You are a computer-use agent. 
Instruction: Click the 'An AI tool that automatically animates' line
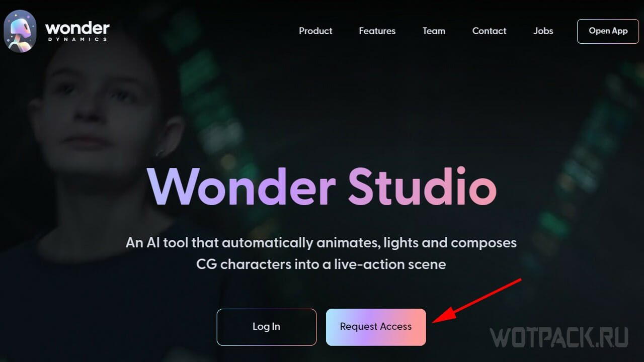click(321, 243)
